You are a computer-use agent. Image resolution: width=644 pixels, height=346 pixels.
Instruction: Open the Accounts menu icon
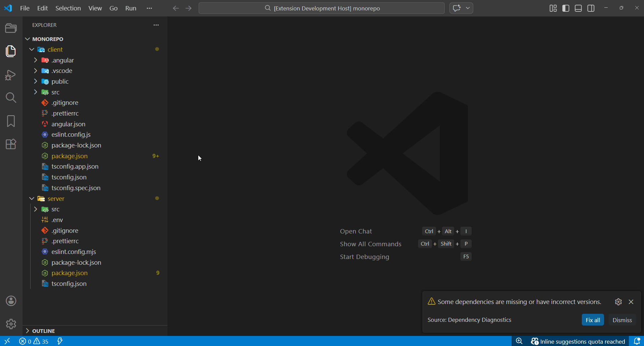pyautogui.click(x=11, y=301)
